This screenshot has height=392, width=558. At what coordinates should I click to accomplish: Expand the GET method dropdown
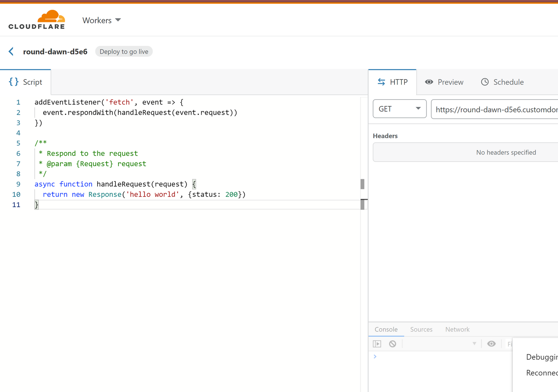[399, 109]
